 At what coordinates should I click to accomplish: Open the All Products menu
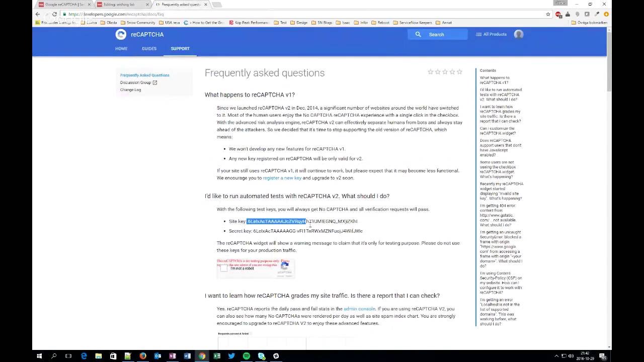pyautogui.click(x=491, y=34)
